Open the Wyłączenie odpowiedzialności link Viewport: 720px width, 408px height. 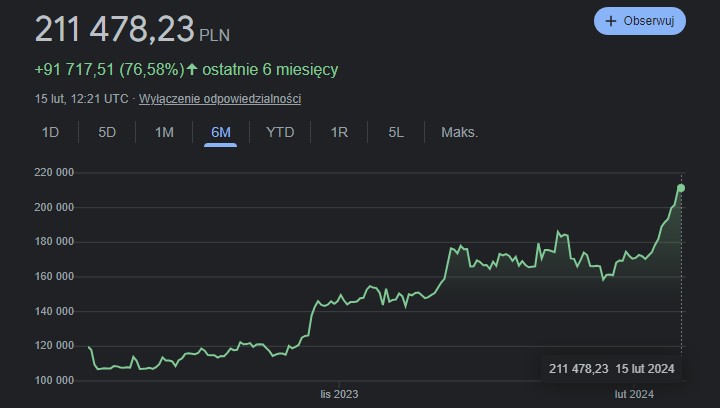[x=220, y=99]
